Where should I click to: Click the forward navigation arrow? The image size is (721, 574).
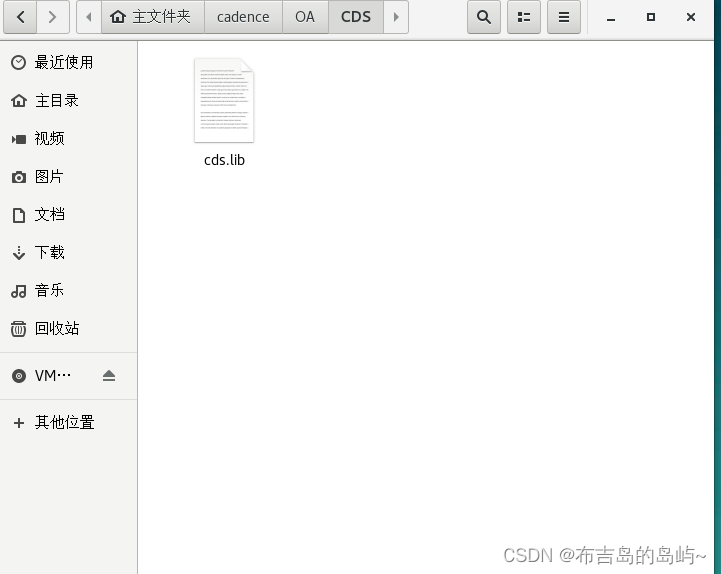(x=52, y=17)
